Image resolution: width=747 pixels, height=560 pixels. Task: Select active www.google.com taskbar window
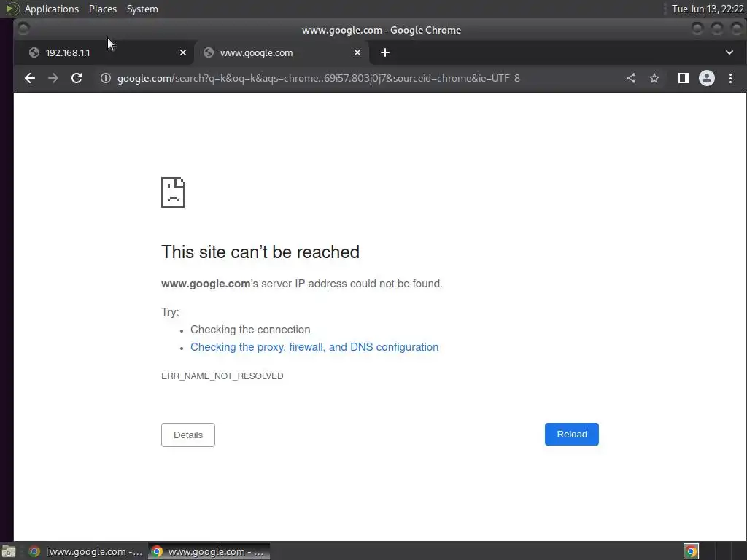[x=209, y=552]
